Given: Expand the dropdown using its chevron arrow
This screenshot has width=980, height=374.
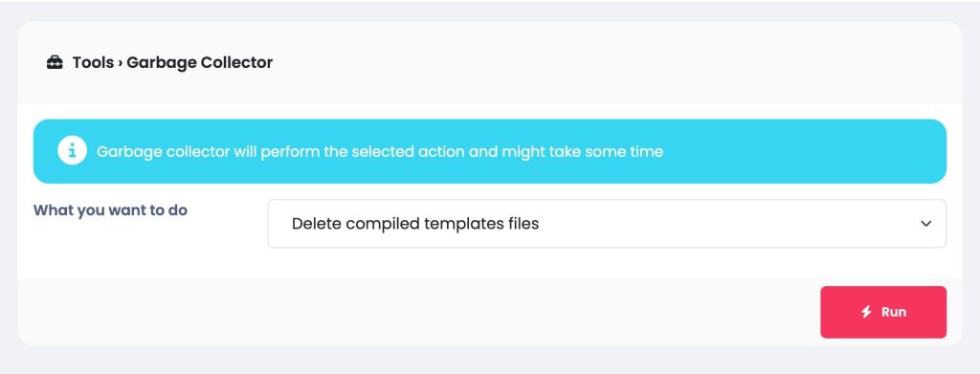Looking at the screenshot, I should (x=926, y=224).
